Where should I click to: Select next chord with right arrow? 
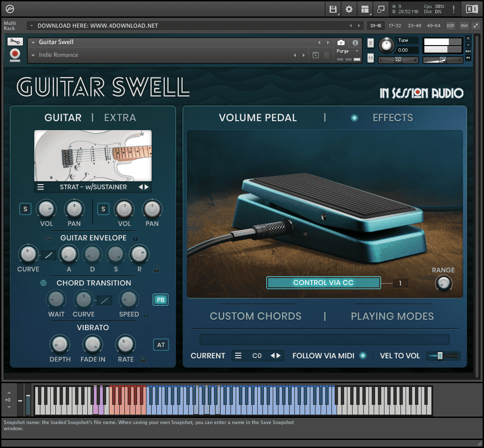point(278,355)
